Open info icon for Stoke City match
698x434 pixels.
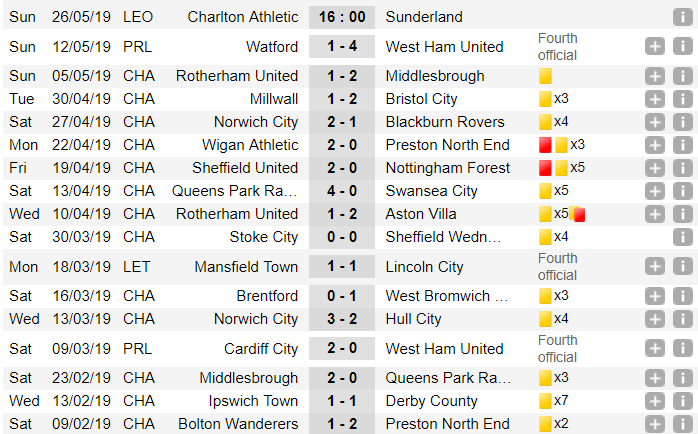click(x=682, y=237)
